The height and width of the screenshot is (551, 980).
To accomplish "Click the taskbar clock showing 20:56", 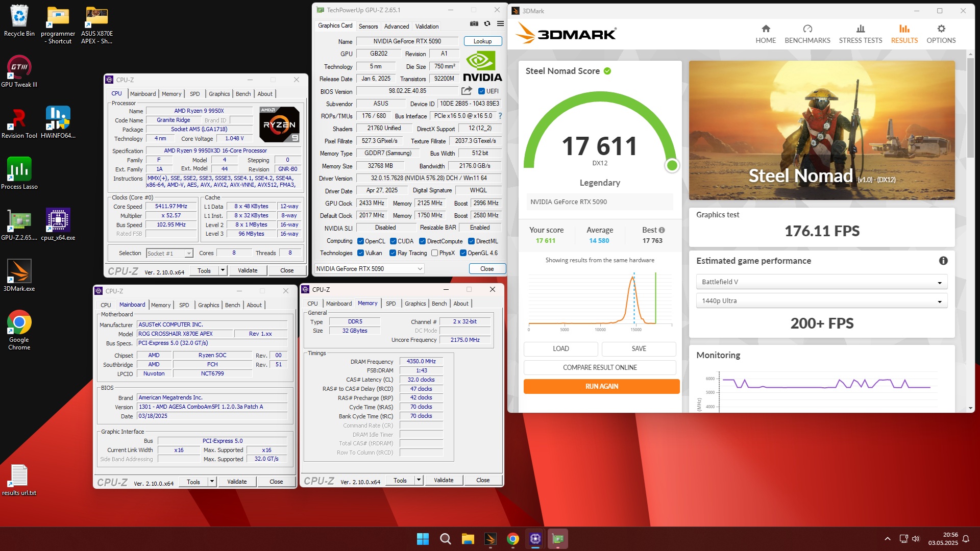I will (x=943, y=539).
